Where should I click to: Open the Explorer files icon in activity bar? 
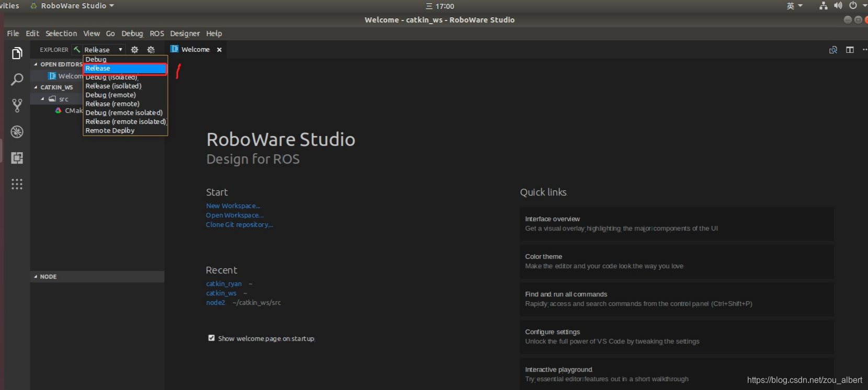pyautogui.click(x=17, y=53)
